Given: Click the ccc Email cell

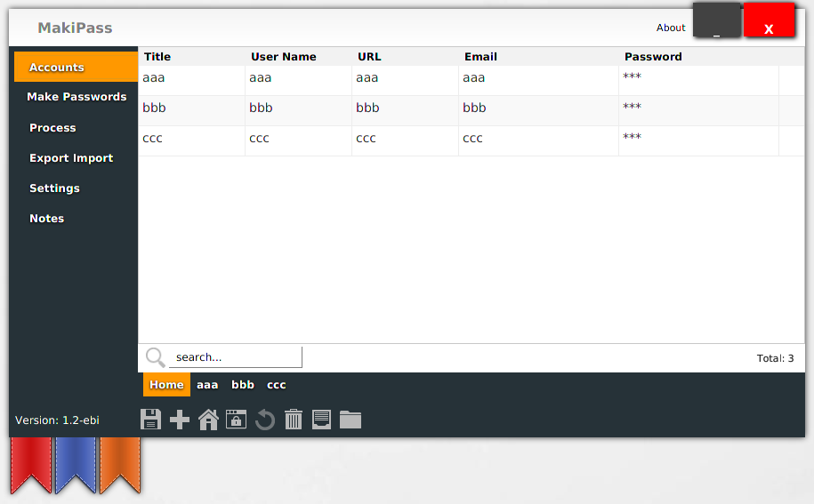Looking at the screenshot, I should coord(538,140).
